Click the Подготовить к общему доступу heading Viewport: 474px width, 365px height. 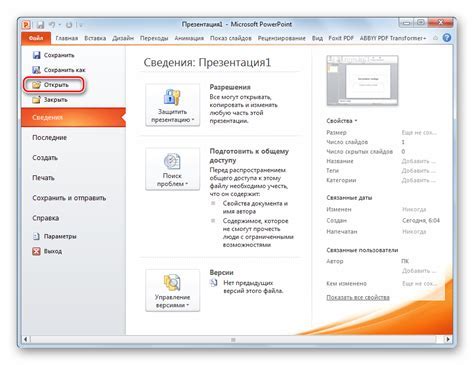click(x=249, y=155)
